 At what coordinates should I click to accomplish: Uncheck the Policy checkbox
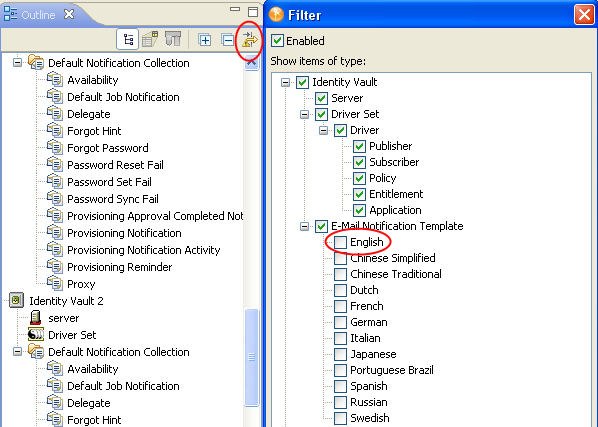tap(359, 178)
